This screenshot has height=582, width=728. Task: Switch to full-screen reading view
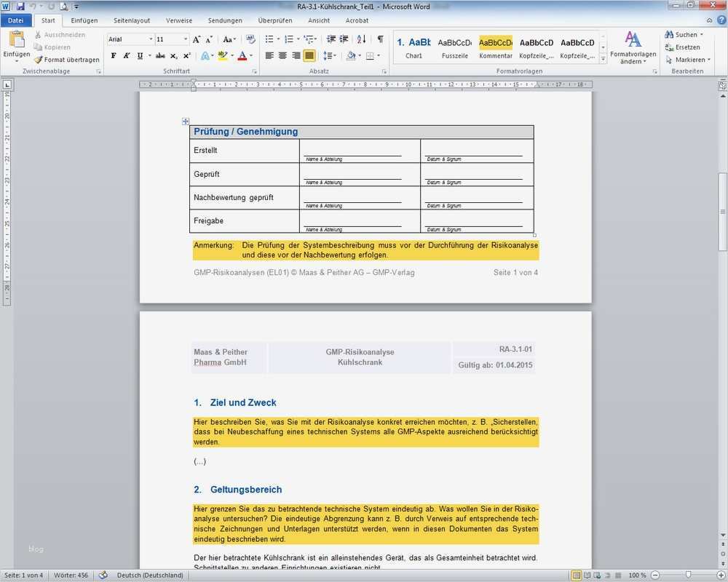(x=587, y=575)
